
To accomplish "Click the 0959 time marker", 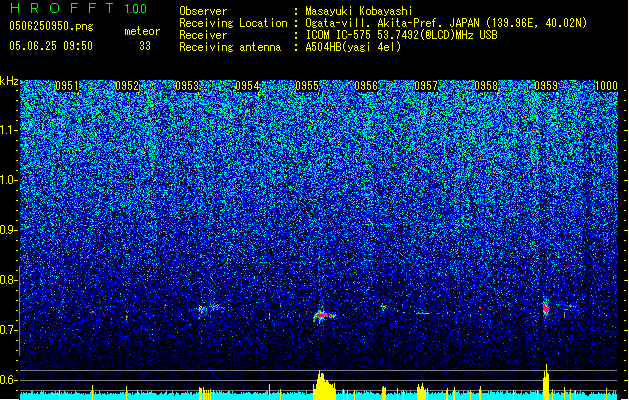I will pyautogui.click(x=546, y=86).
